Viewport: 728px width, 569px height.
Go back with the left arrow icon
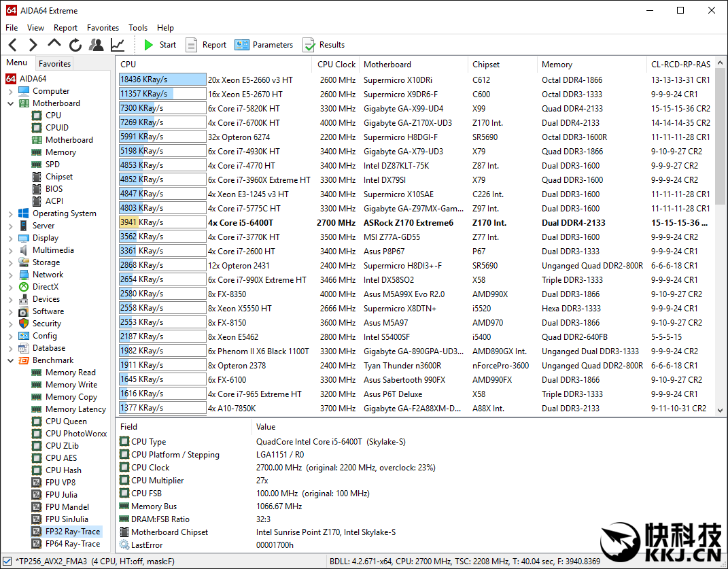12,45
